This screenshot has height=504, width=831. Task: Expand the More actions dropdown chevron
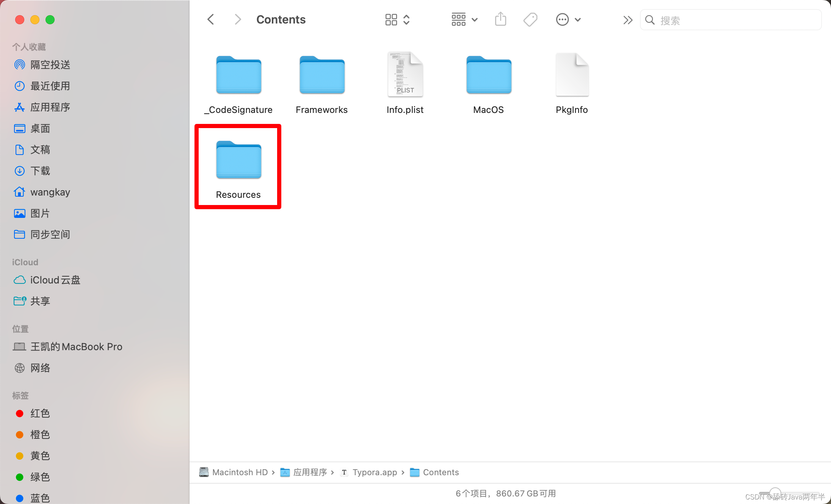click(578, 20)
